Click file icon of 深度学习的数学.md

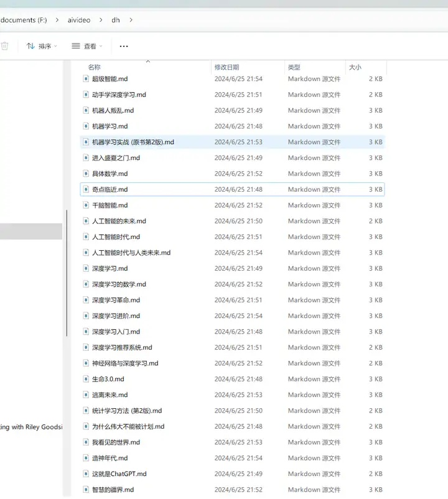[86, 284]
